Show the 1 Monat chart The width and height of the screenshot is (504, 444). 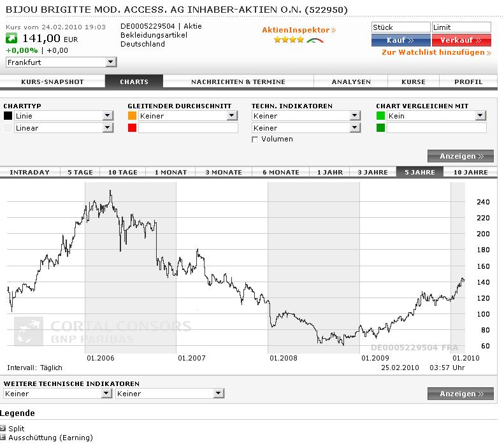click(x=171, y=172)
